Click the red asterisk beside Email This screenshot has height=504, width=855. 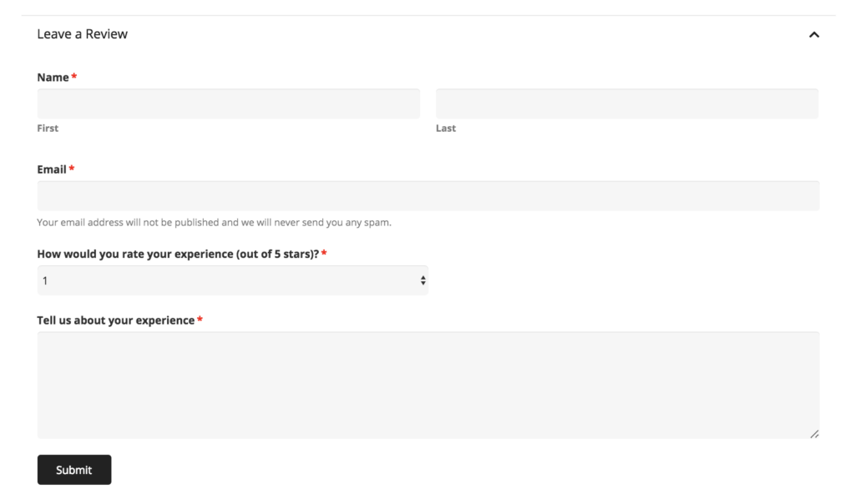72,169
